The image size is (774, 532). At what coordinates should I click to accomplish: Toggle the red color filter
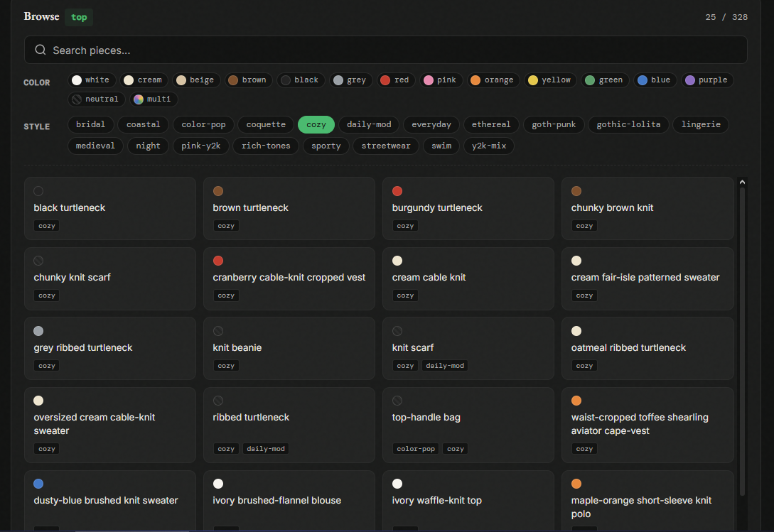tap(396, 80)
